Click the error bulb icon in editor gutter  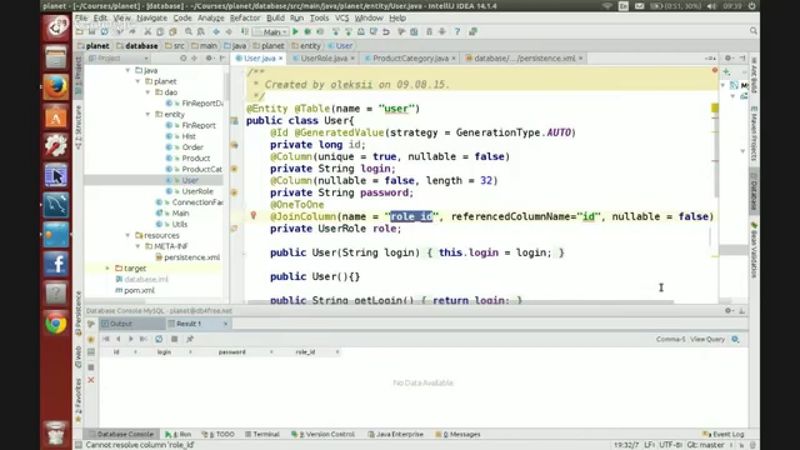click(253, 216)
